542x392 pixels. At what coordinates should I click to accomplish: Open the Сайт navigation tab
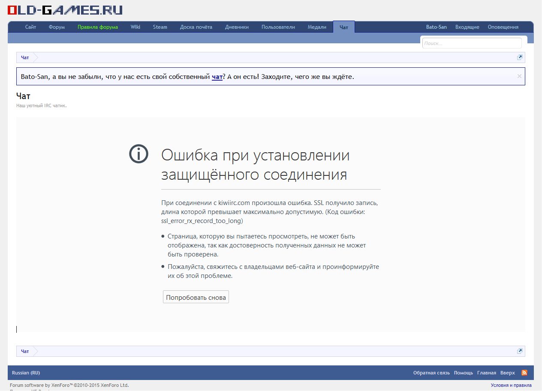tap(30, 27)
